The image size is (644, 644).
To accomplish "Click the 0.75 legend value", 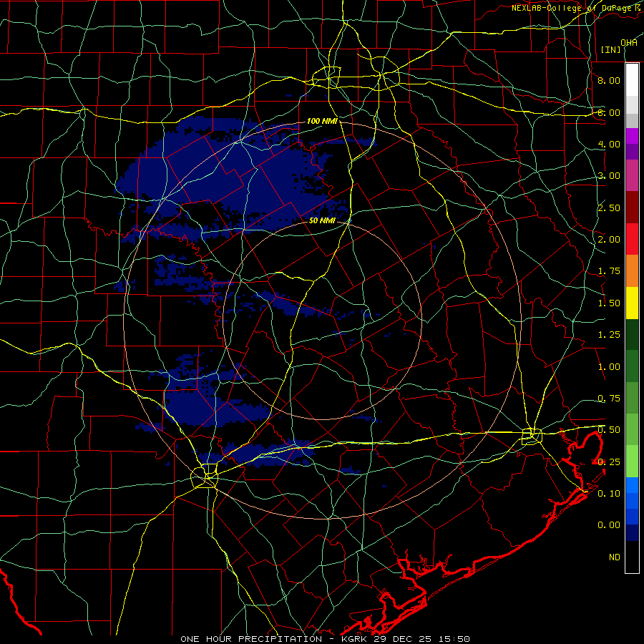I will tap(609, 399).
